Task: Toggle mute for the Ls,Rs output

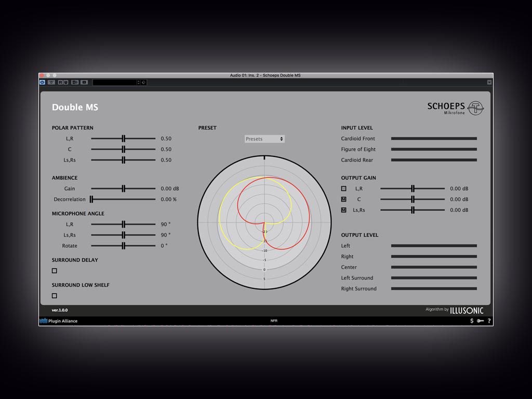Action: [344, 210]
